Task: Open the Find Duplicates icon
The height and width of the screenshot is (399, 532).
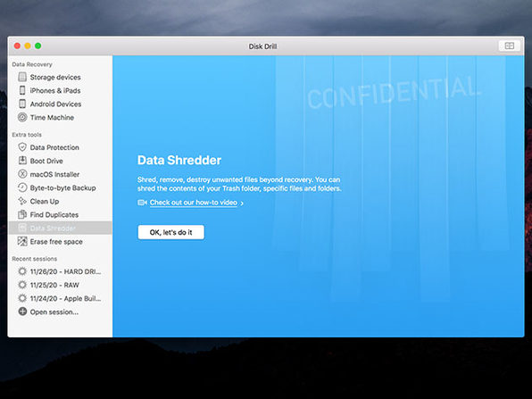Action: [22, 214]
